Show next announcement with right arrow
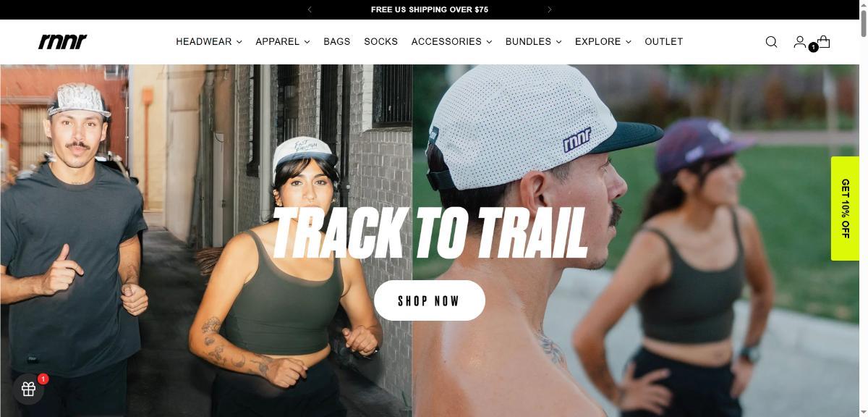The width and height of the screenshot is (868, 417). 550,9
